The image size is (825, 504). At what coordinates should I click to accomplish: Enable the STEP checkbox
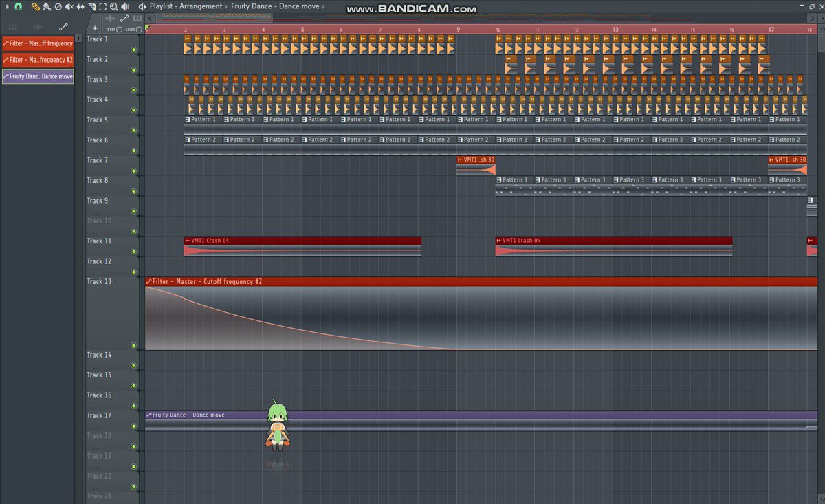tap(120, 30)
